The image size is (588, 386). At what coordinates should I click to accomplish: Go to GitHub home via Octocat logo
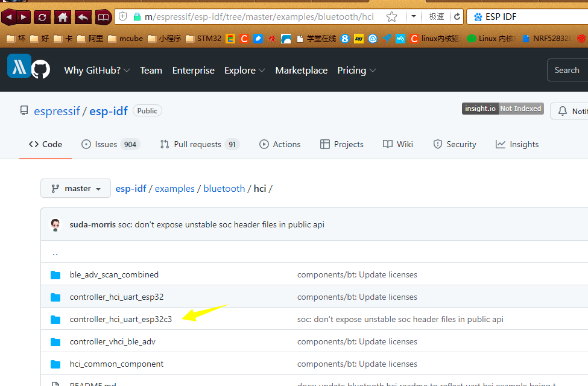[x=40, y=69]
